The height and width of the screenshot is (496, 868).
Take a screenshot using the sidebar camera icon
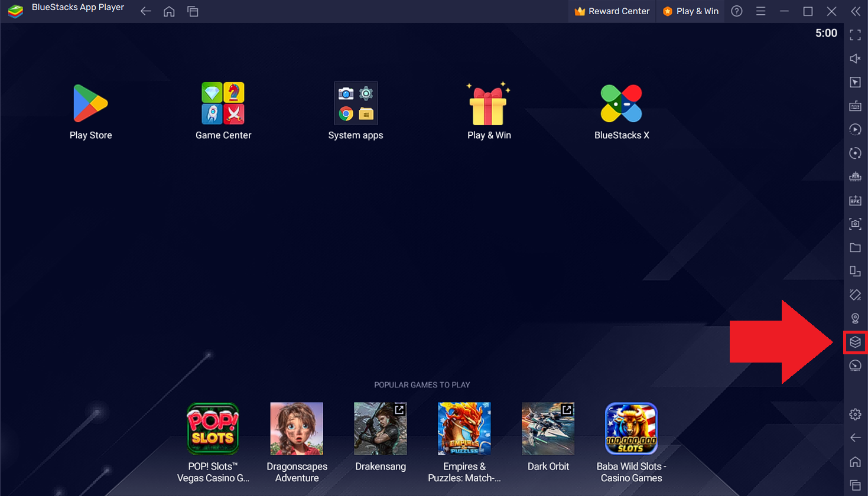tap(855, 224)
